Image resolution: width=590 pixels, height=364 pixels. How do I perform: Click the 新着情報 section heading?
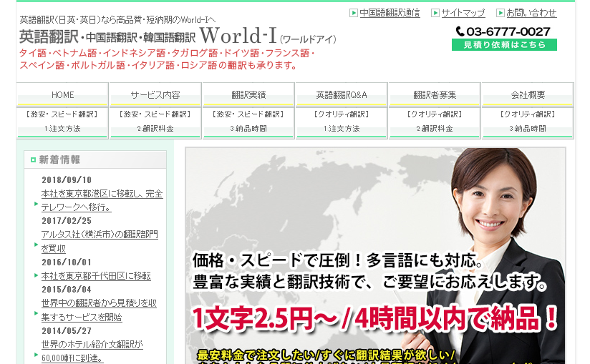[x=59, y=160]
